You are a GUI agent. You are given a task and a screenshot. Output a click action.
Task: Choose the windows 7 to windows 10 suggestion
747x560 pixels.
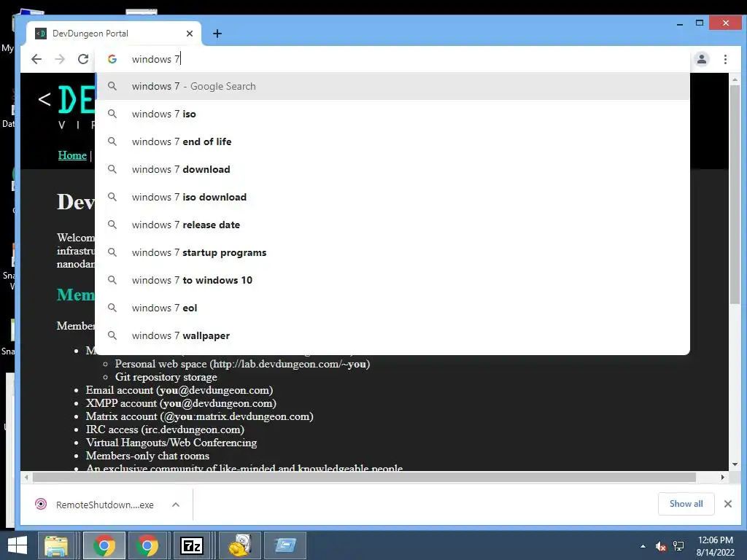(392, 280)
